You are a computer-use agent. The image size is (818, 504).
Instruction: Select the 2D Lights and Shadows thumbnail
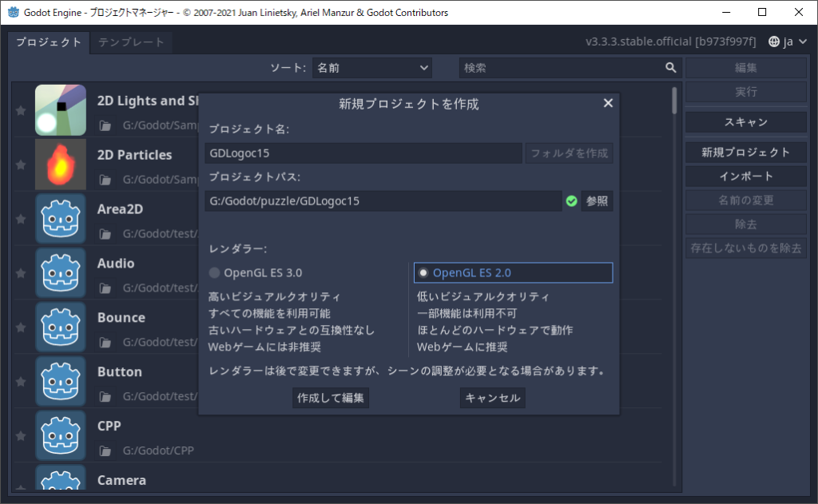pos(60,109)
